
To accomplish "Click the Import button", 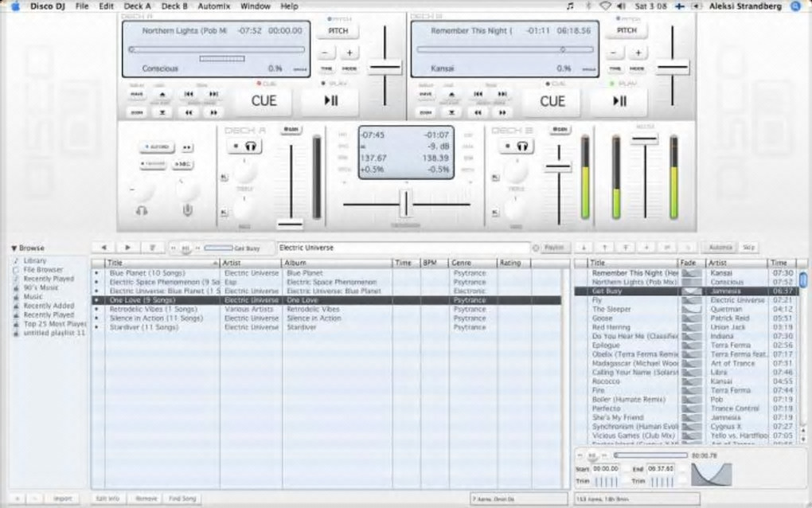I will coord(63,498).
